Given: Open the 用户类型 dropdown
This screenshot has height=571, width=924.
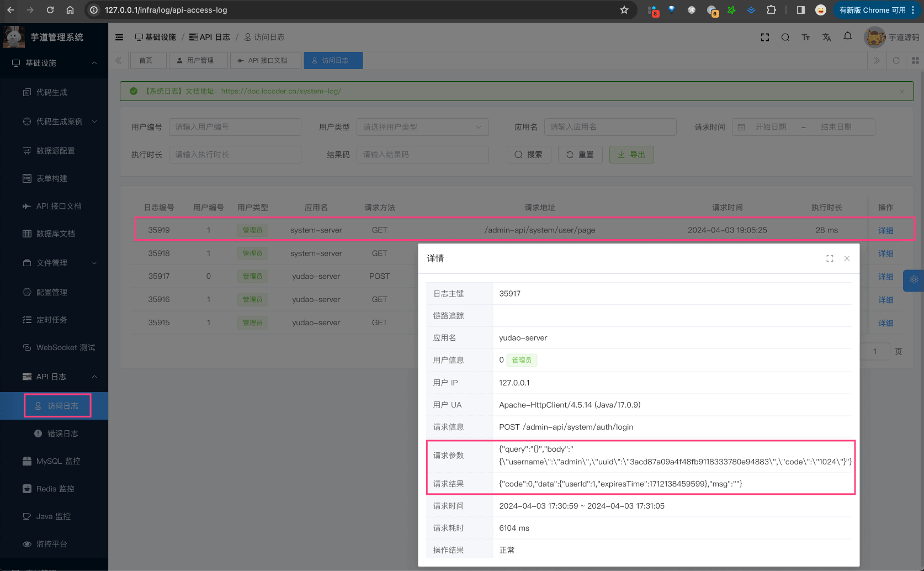Looking at the screenshot, I should (x=422, y=127).
